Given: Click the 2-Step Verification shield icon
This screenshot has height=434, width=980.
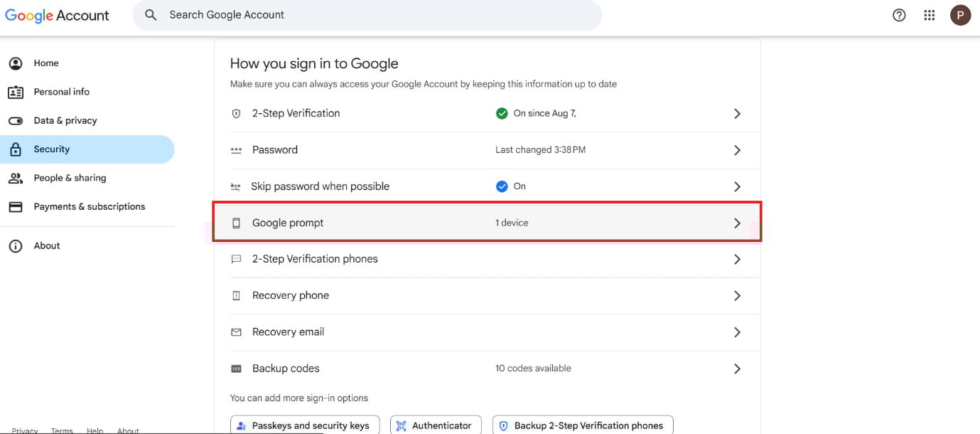Looking at the screenshot, I should (237, 114).
